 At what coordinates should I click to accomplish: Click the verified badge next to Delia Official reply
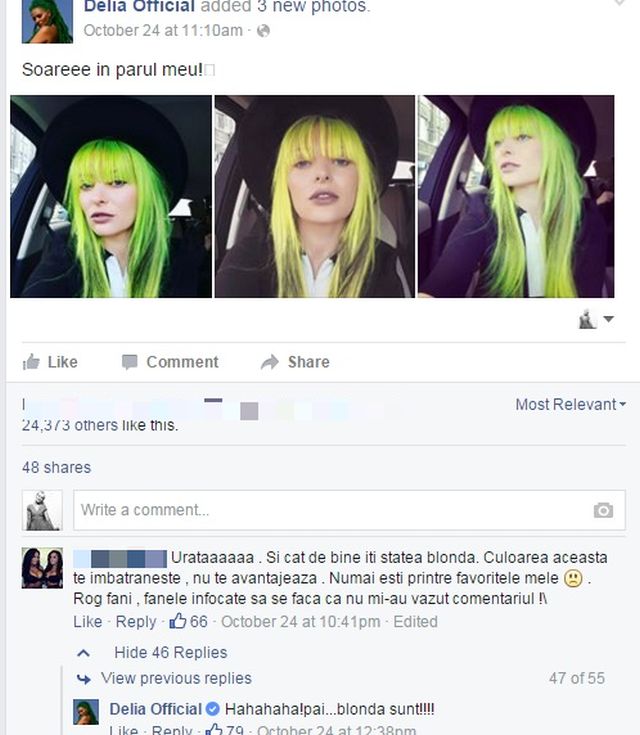point(213,709)
